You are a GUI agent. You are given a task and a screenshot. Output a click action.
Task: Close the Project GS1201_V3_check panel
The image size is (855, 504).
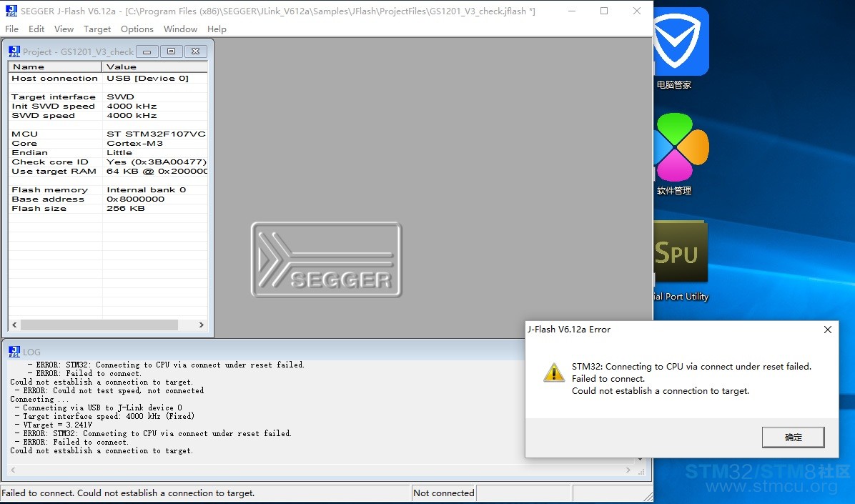pyautogui.click(x=195, y=51)
